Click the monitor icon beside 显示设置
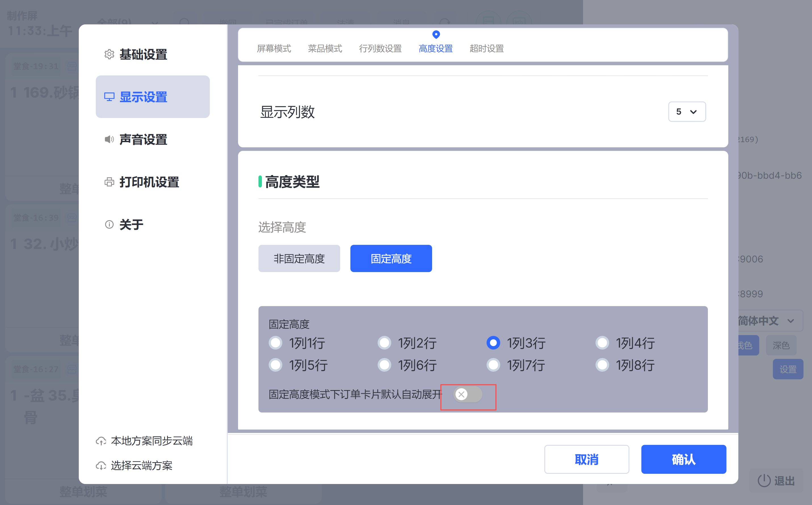Image resolution: width=812 pixels, height=505 pixels. point(109,97)
